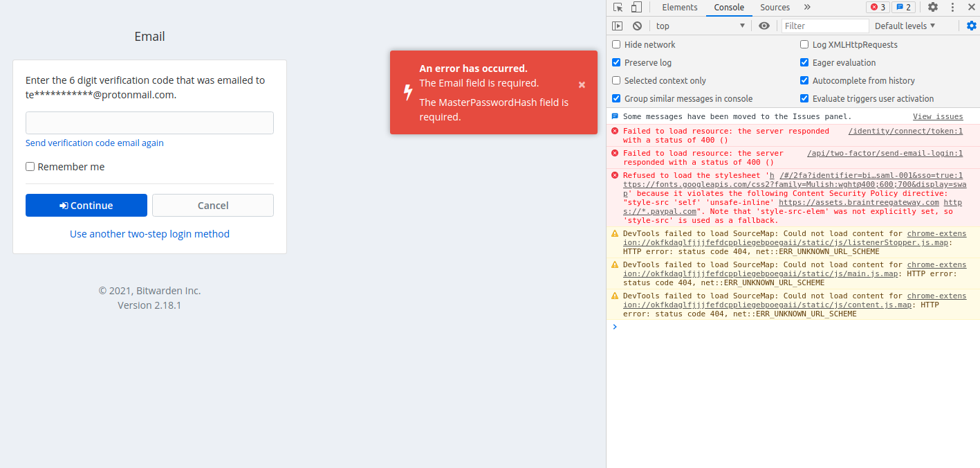980x468 pixels.
Task: Click the Continue button
Action: [86, 206]
